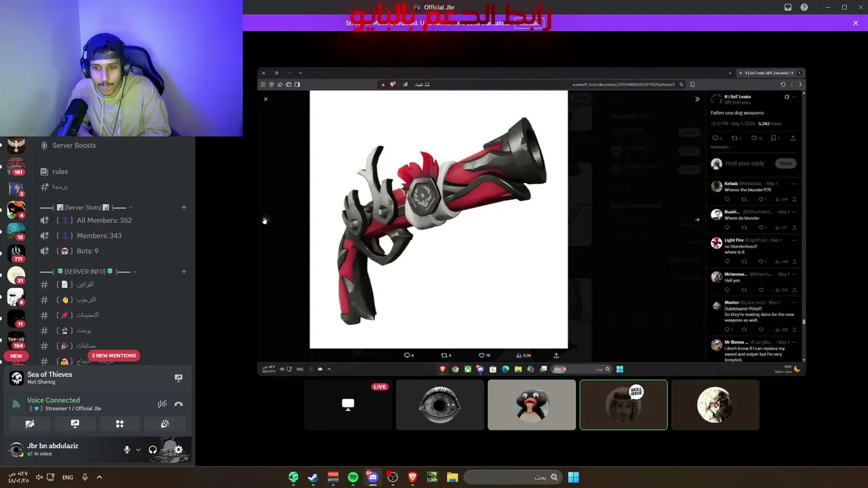Image resolution: width=868 pixels, height=488 pixels.
Task: Collapse the SERVER INFO category
Action: [x=88, y=272]
